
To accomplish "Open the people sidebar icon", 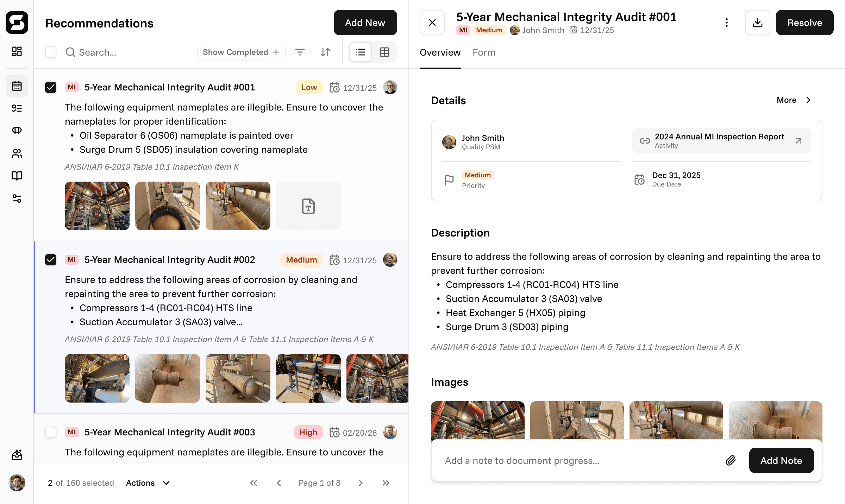I will [17, 153].
